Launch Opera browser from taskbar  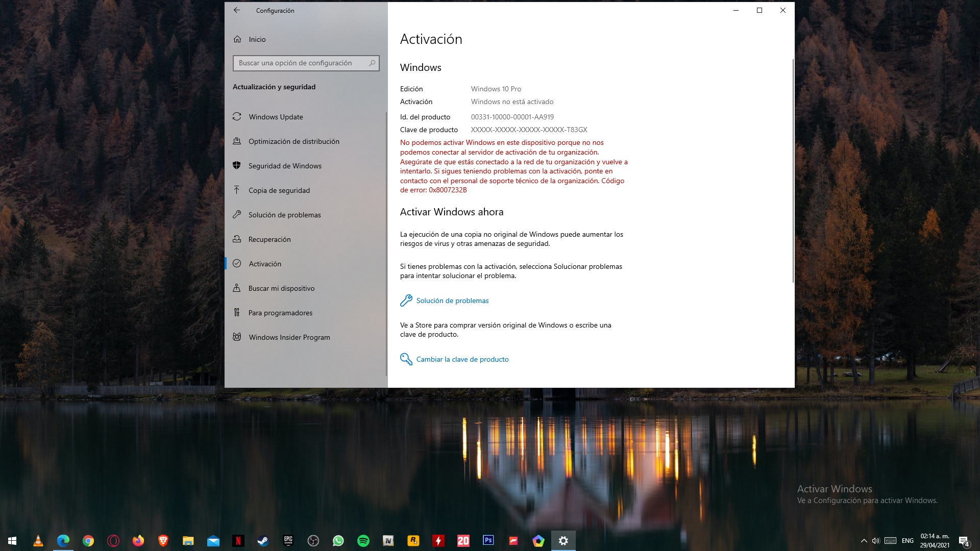coord(113,541)
